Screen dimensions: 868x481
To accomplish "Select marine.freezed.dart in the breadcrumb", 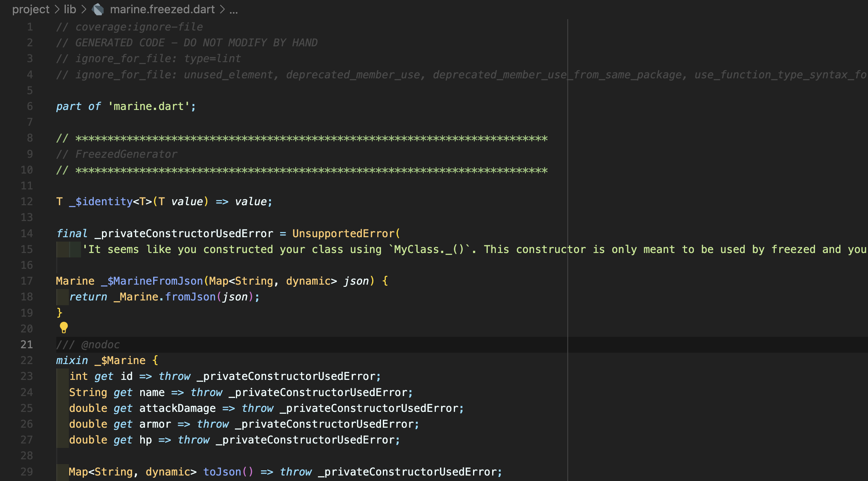I will point(162,10).
